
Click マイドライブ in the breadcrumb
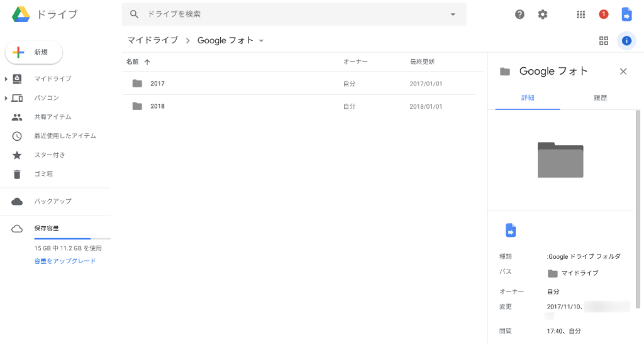(x=152, y=40)
